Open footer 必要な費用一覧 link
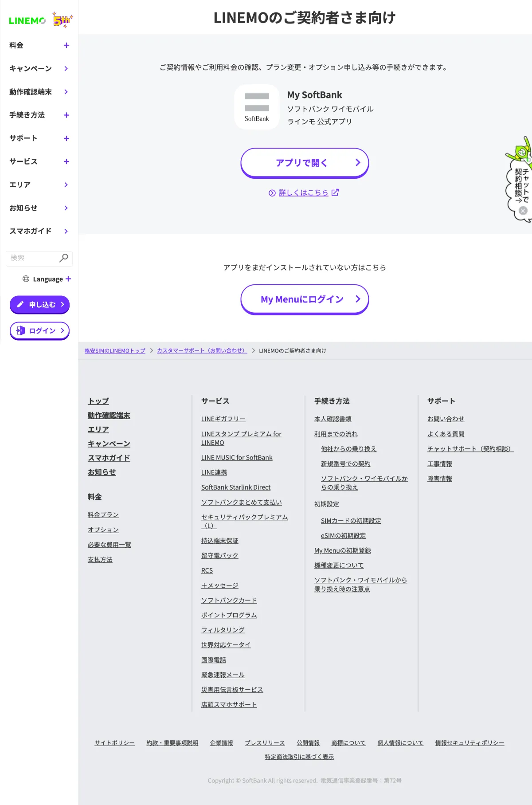The width and height of the screenshot is (532, 805). [110, 545]
